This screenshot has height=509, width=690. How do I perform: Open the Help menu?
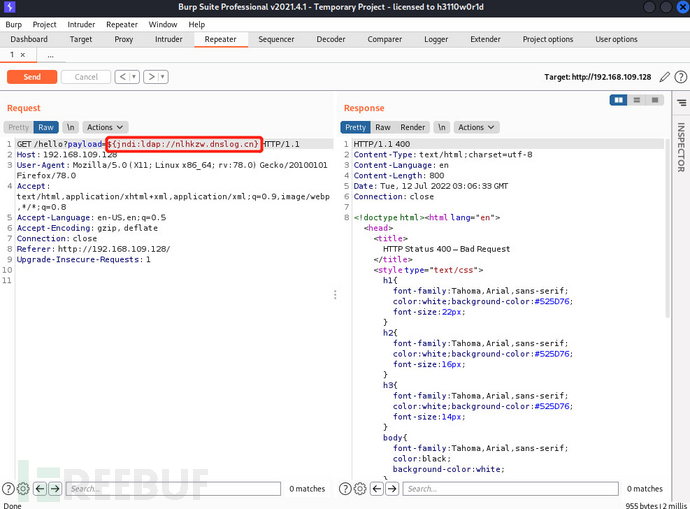tap(197, 25)
